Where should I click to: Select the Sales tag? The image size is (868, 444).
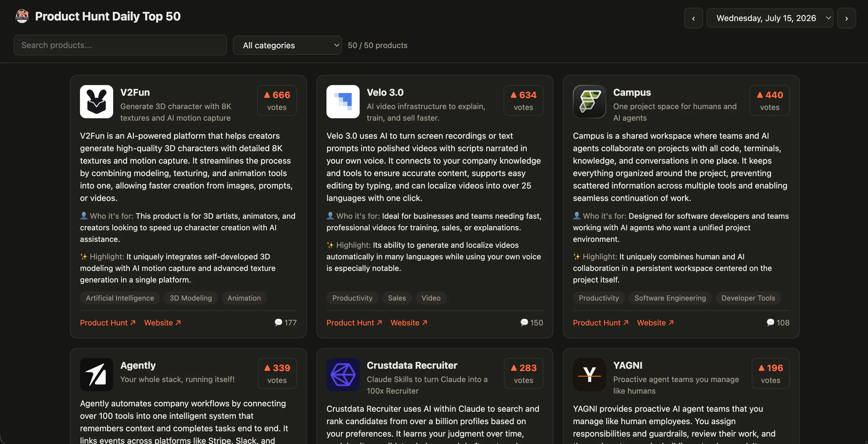pyautogui.click(x=397, y=298)
